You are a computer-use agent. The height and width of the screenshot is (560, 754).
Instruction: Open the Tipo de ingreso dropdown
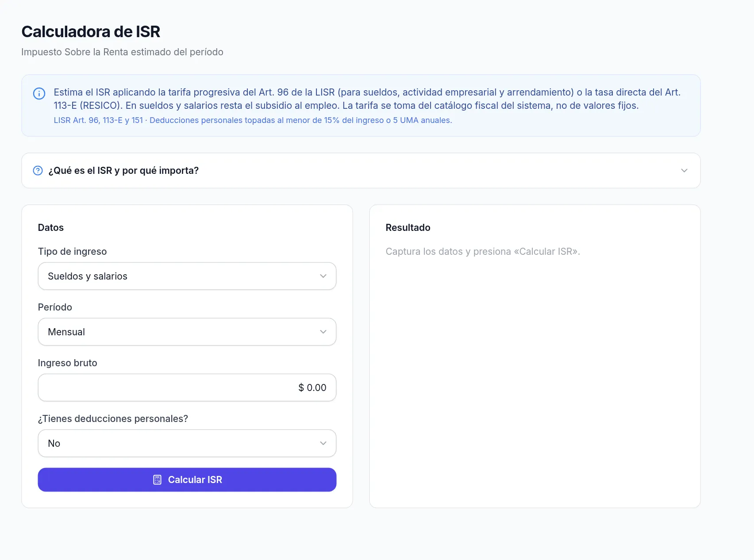click(x=187, y=276)
